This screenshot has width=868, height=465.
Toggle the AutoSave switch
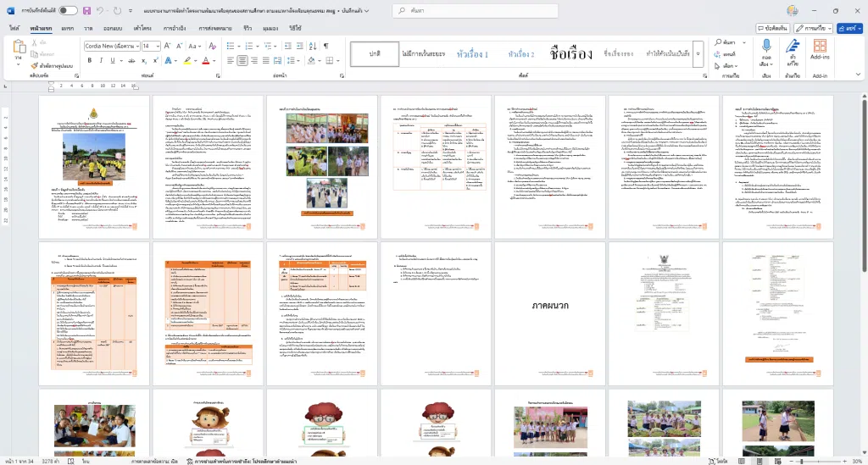point(68,10)
